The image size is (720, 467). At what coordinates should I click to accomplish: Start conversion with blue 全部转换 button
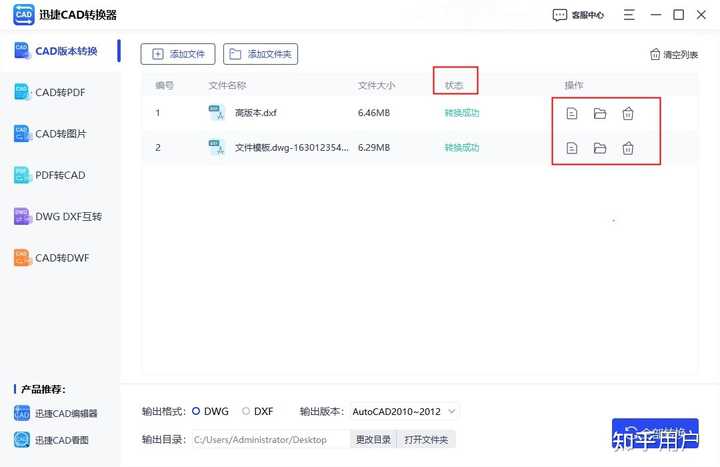click(655, 433)
